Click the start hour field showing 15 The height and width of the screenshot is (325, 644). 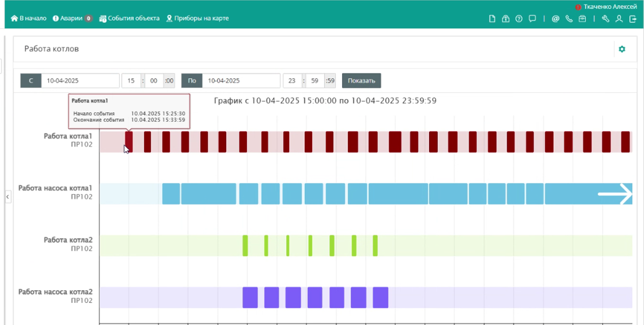coord(131,80)
